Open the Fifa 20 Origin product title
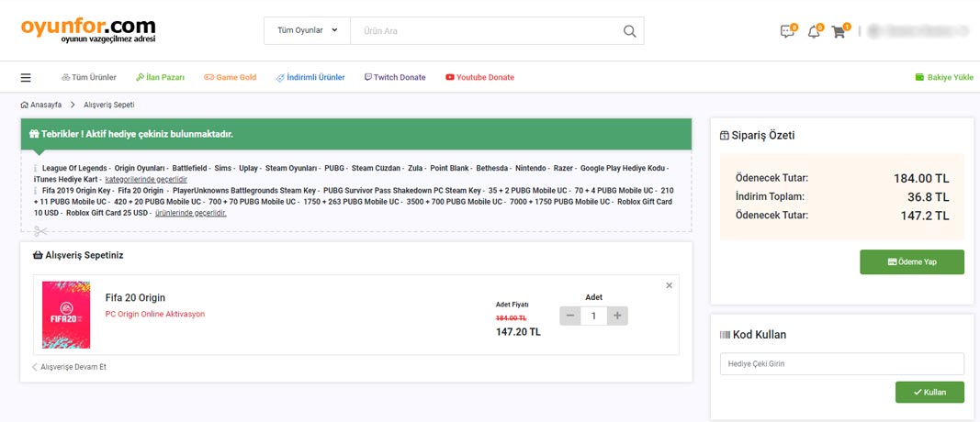980x422 pixels. (136, 298)
